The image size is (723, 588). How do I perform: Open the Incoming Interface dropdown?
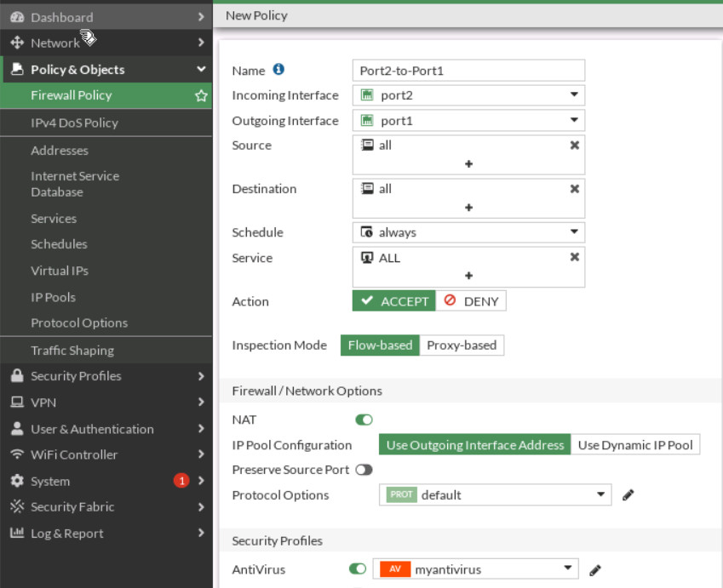tap(573, 94)
